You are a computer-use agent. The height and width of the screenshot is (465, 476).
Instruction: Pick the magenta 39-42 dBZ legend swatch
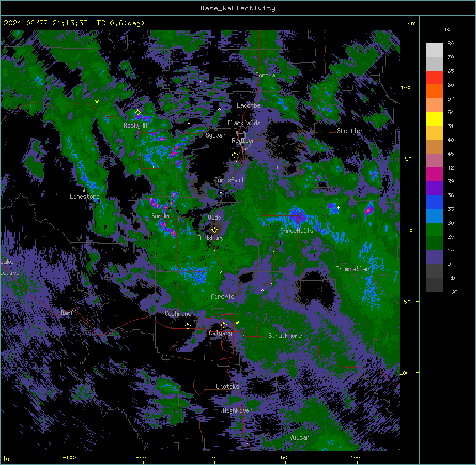434,174
